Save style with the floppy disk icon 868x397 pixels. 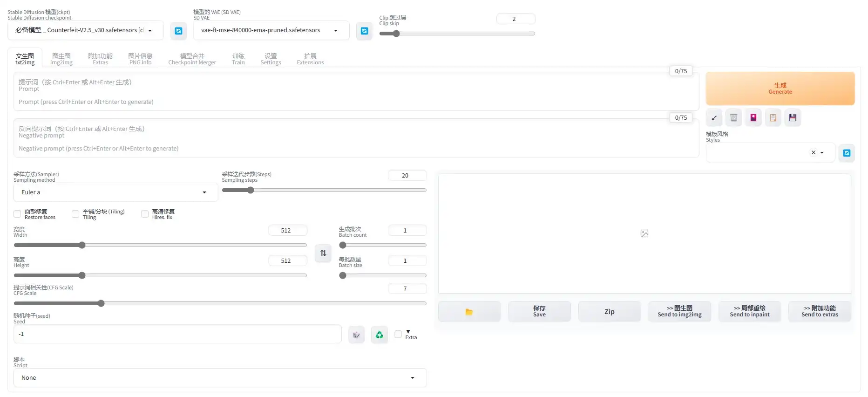tap(793, 118)
